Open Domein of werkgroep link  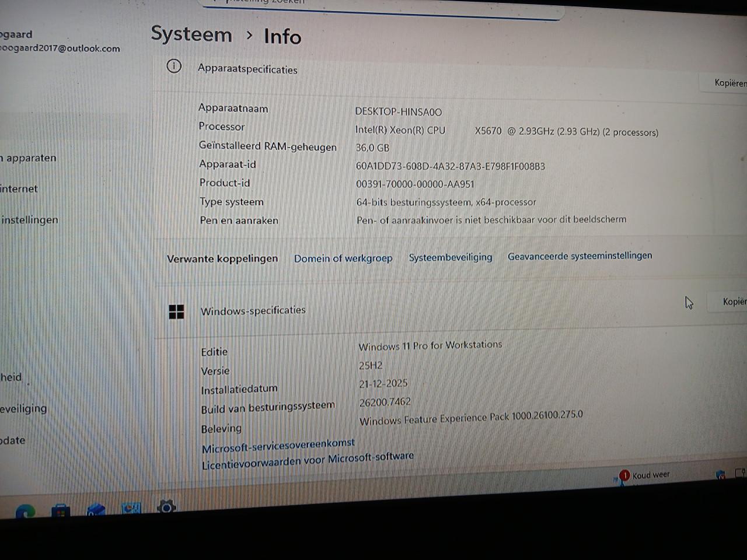[x=343, y=258]
